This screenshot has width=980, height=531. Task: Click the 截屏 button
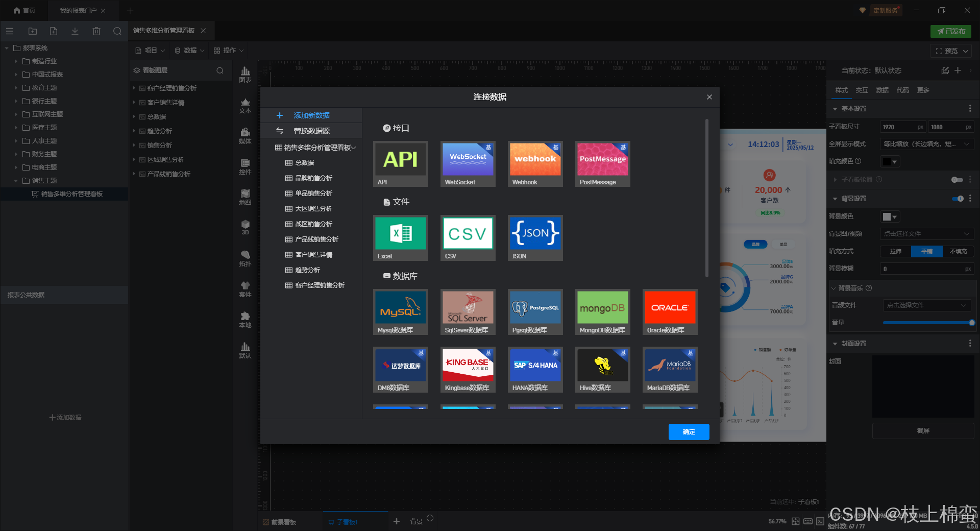[923, 431]
